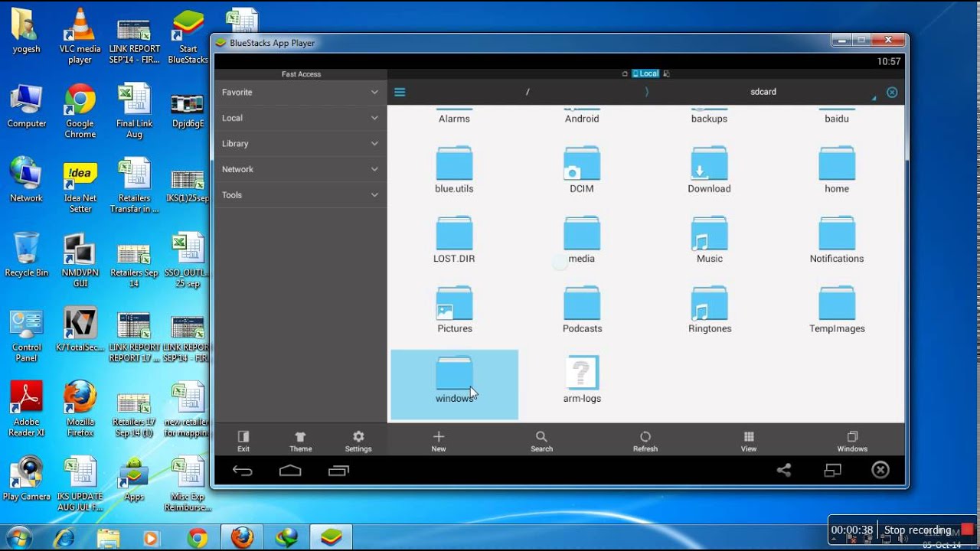Open the Download folder
The height and width of the screenshot is (551, 980).
pyautogui.click(x=709, y=170)
